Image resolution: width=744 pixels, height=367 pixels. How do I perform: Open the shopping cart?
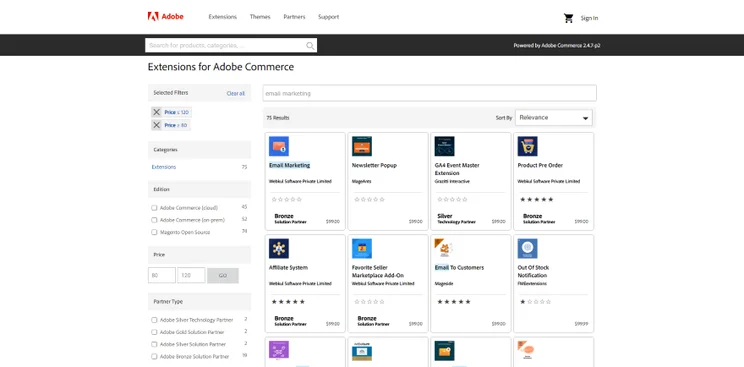tap(568, 18)
